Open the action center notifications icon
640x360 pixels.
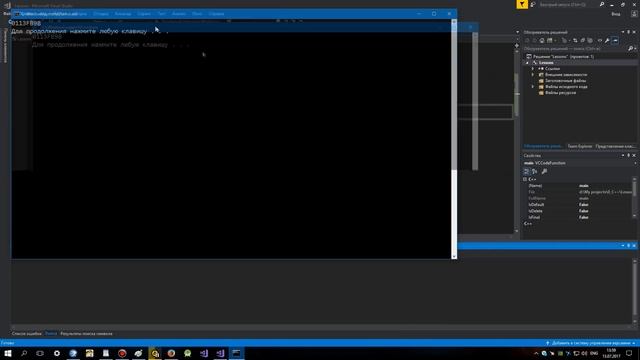tap(629, 353)
